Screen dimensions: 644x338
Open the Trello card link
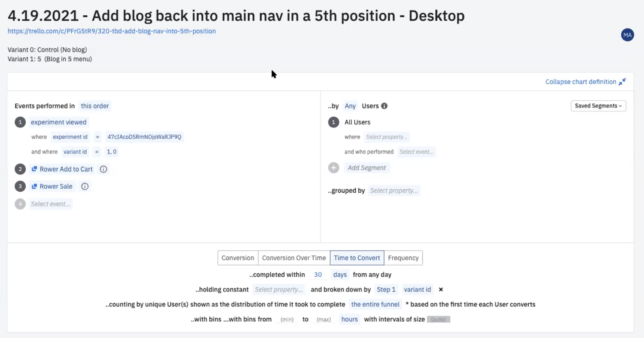click(112, 31)
